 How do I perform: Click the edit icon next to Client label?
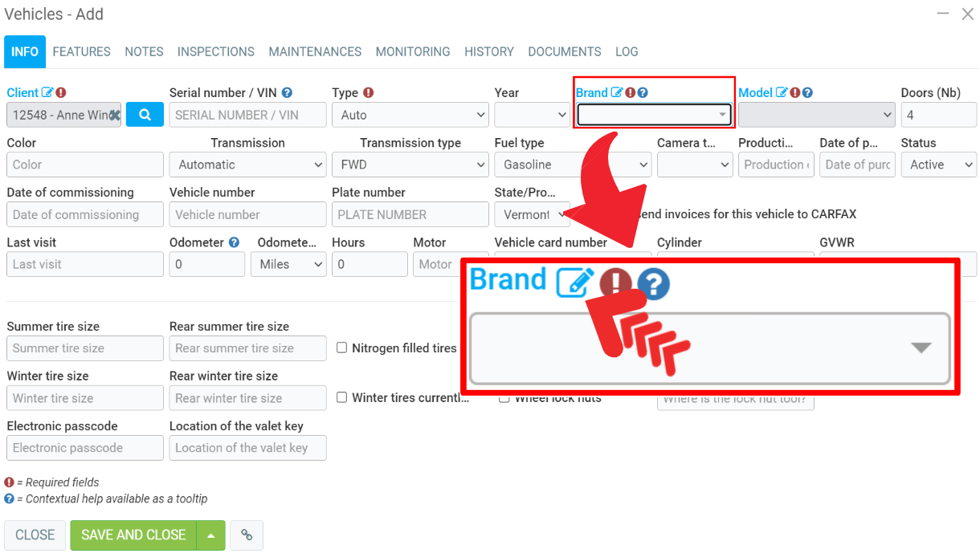[x=47, y=93]
